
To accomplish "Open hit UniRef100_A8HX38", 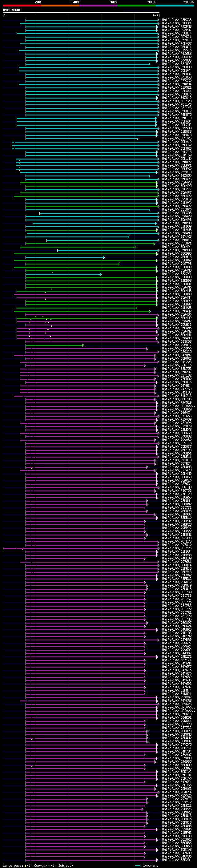I will click(x=176, y=20).
